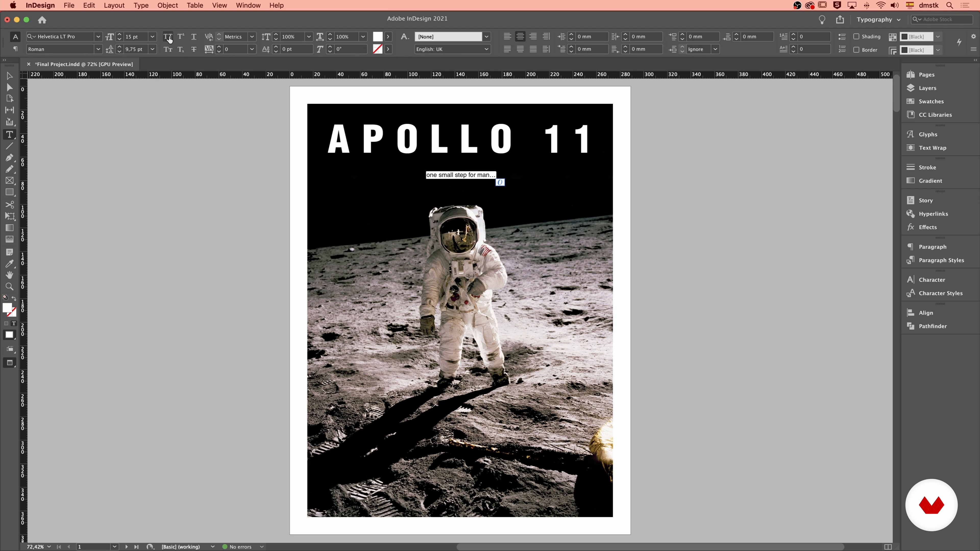This screenshot has height=551, width=980.
Task: Switch to Paragraph Formatting Controls
Action: [x=15, y=49]
